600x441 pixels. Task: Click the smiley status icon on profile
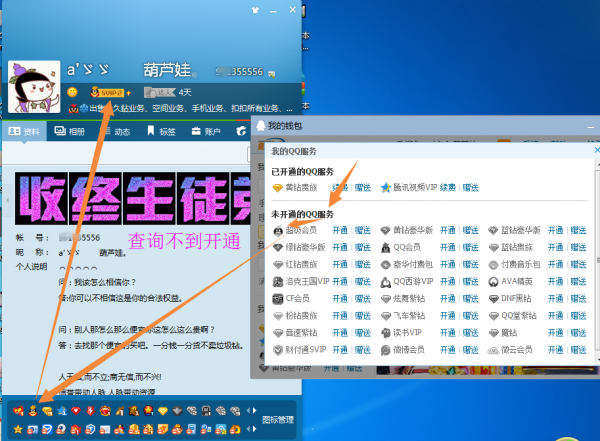[72, 92]
